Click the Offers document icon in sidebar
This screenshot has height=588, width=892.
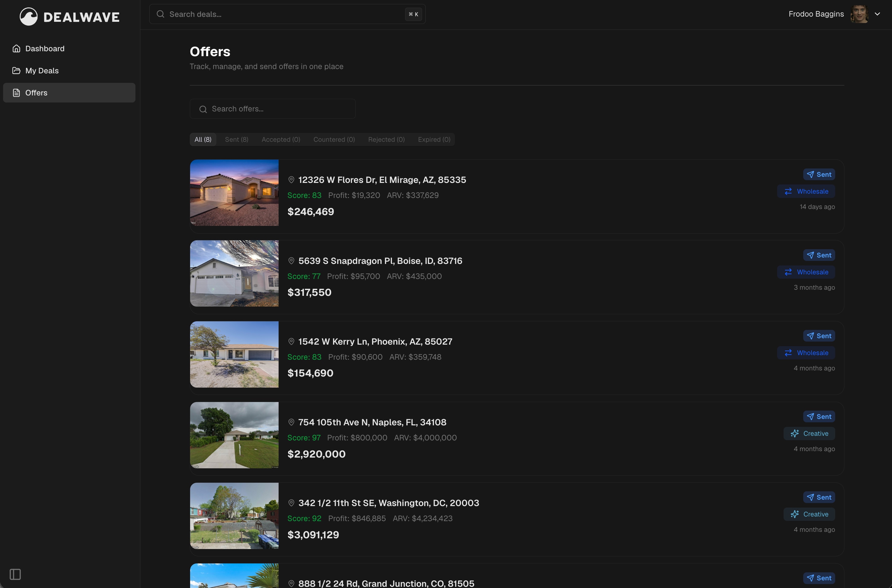point(16,93)
